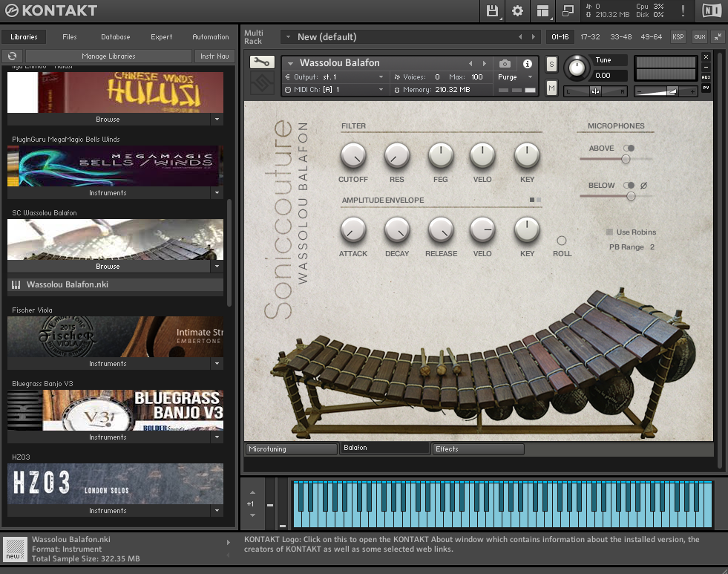Open the workspace layout icon in header
Screen dimensions: 728x574
(x=542, y=10)
